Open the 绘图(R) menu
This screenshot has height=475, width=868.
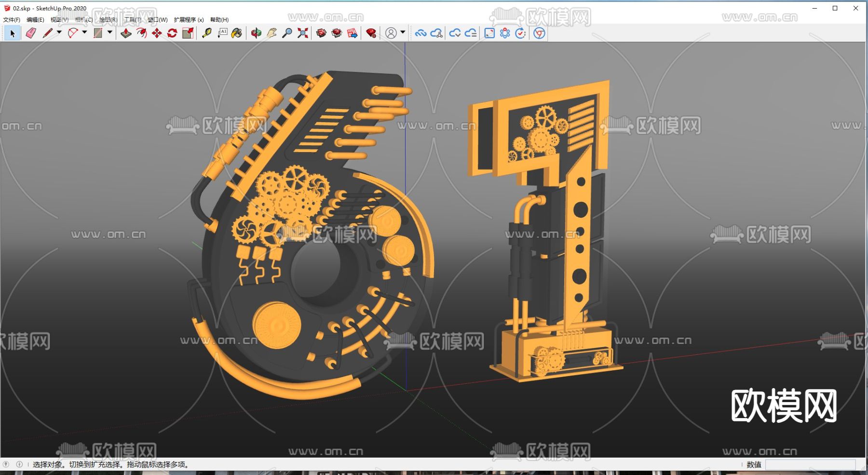(108, 20)
